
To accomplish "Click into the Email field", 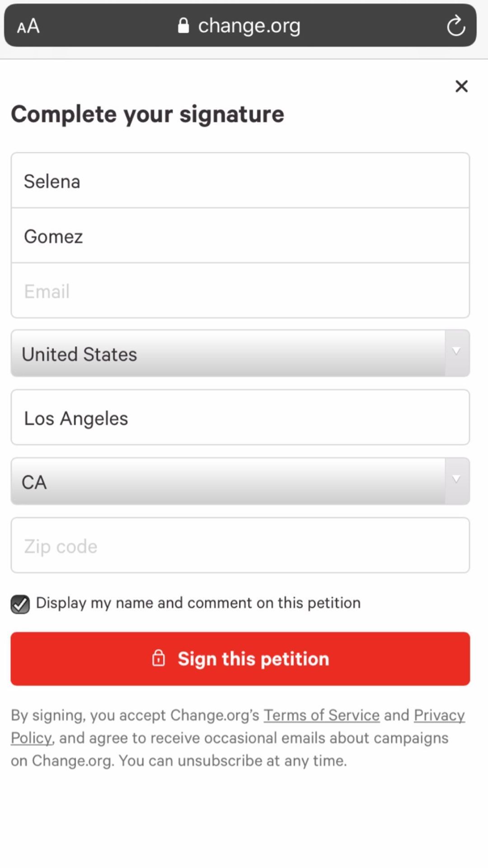I will 240,291.
